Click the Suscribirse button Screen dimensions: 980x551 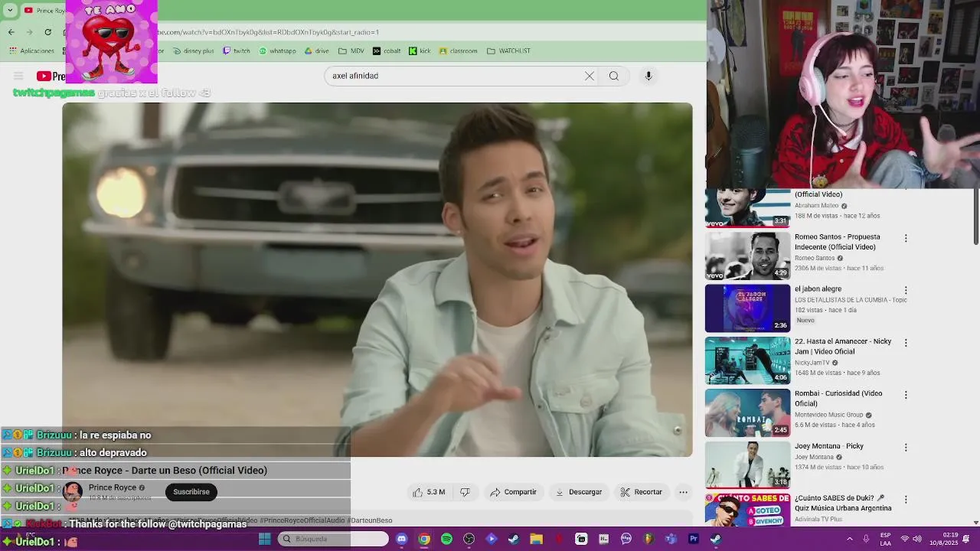[191, 492]
